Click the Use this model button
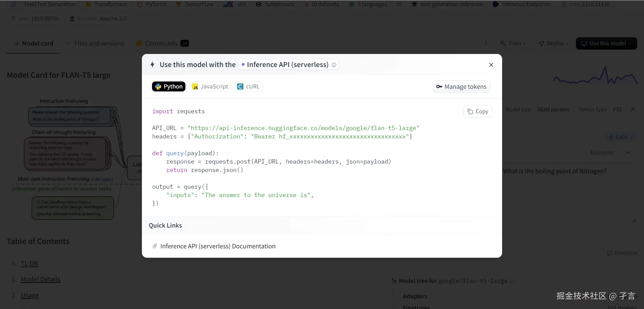Image resolution: width=644 pixels, height=309 pixels. (606, 44)
